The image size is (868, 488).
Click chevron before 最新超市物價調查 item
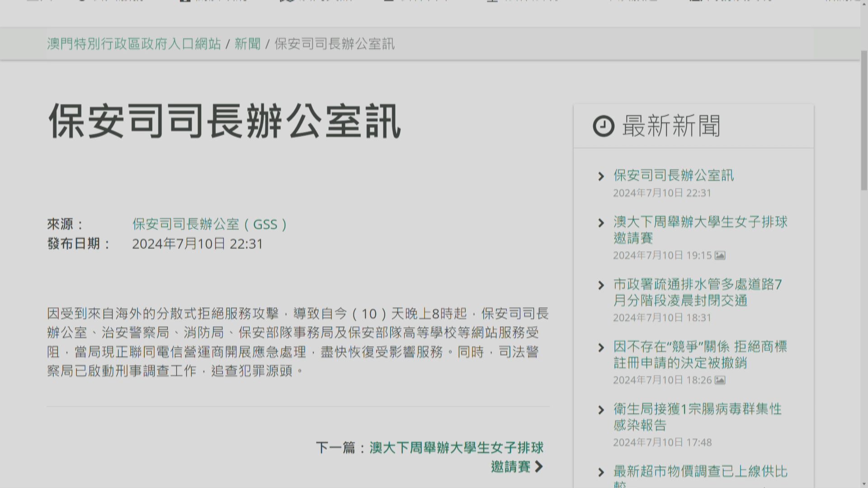(x=601, y=472)
